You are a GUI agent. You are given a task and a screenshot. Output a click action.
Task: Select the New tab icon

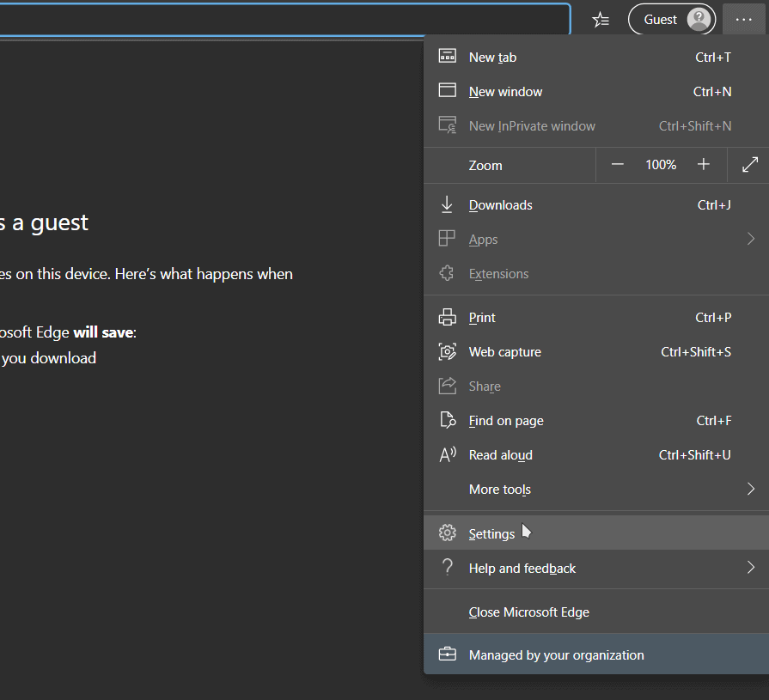coord(447,57)
